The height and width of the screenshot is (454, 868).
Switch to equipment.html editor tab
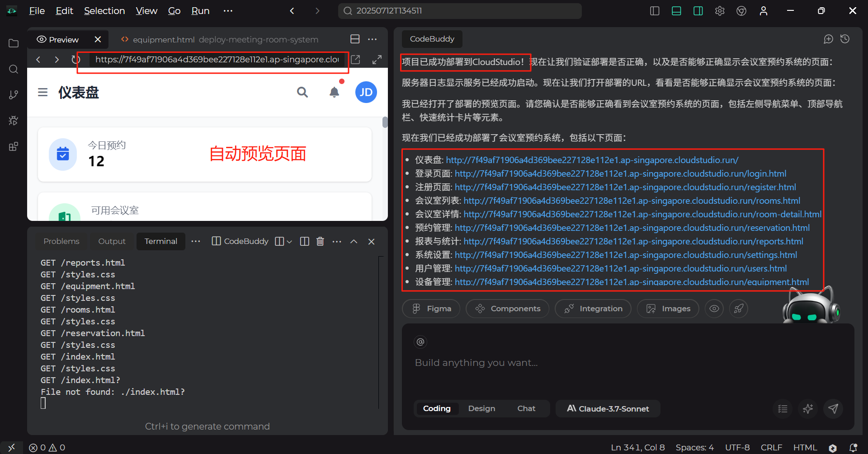[x=220, y=40]
